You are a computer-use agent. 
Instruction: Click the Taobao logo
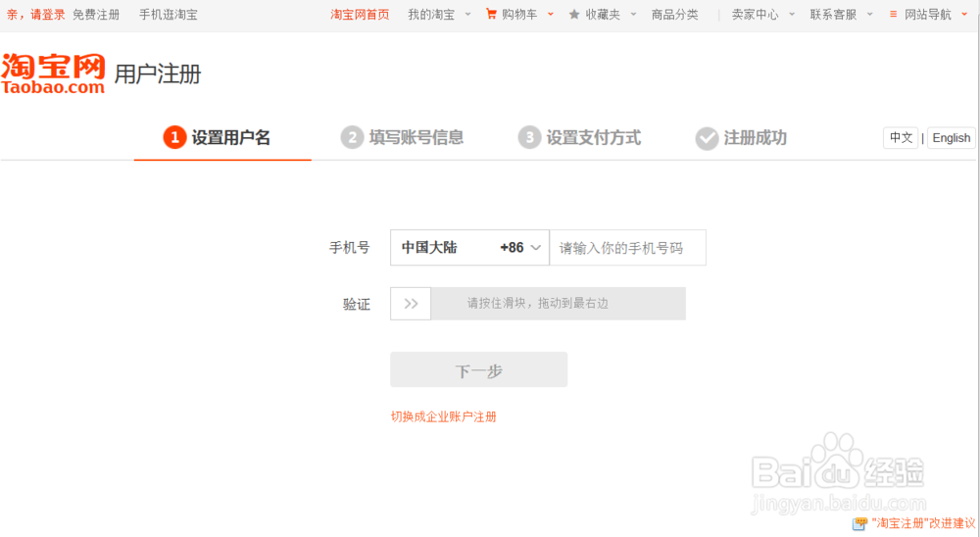(53, 73)
